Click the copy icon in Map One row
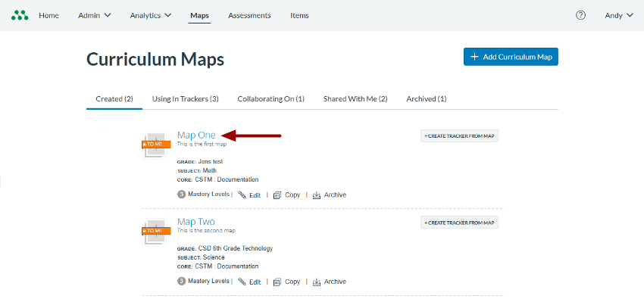 tap(277, 195)
